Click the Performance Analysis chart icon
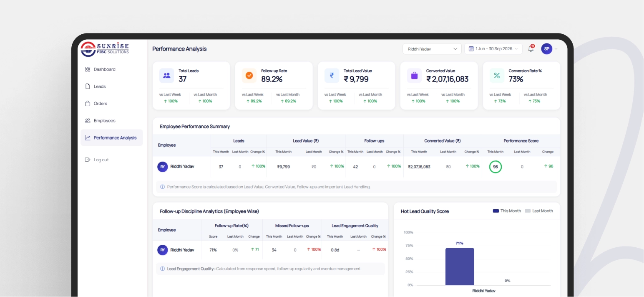 (88, 138)
